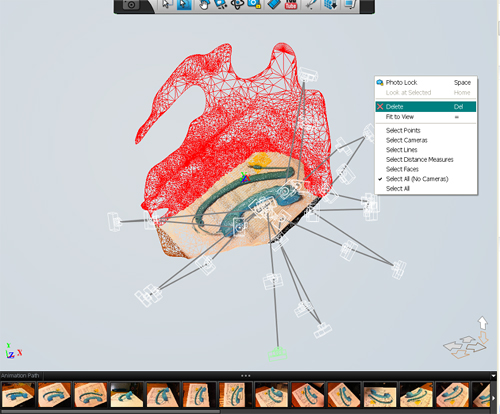Select the pan hand tool
This screenshot has height=414, width=500.
coord(204,5)
